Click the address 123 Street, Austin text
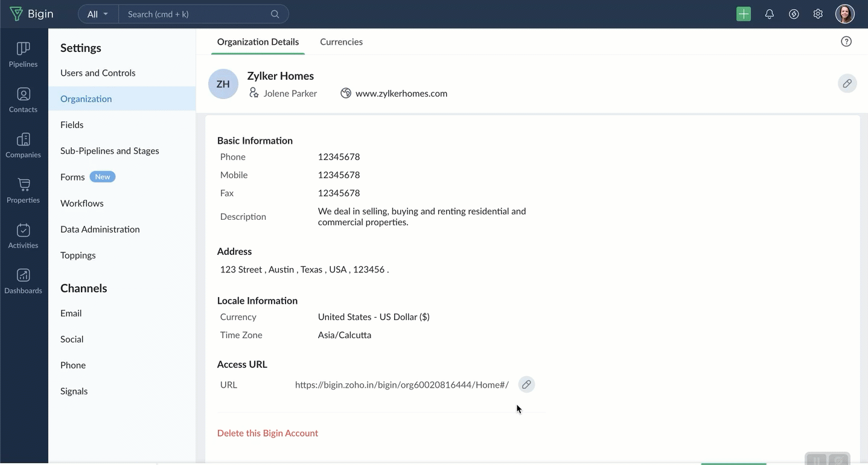The width and height of the screenshot is (868, 465). [305, 269]
